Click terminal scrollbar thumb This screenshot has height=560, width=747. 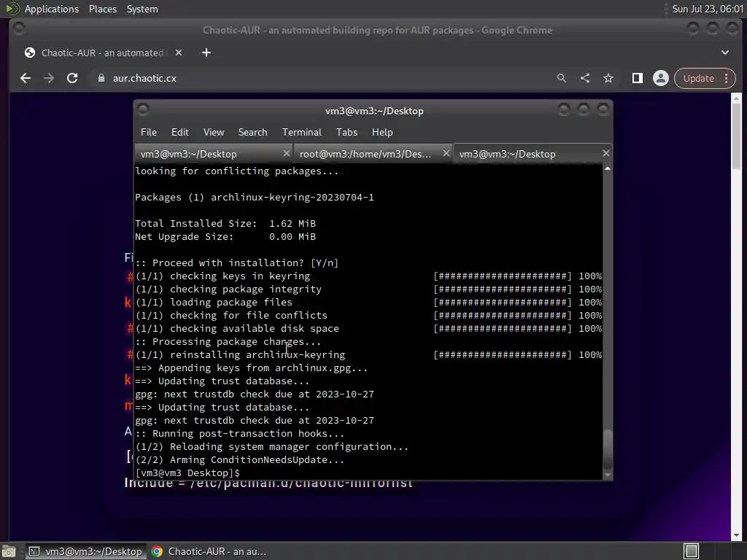coord(608,449)
